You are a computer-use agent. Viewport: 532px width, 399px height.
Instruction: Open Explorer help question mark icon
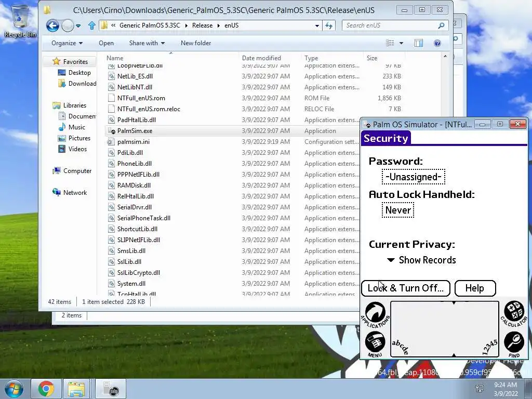point(437,43)
